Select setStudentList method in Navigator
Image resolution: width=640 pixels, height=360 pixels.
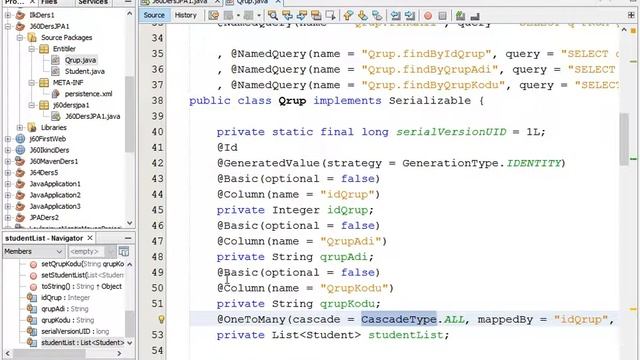(x=82, y=275)
